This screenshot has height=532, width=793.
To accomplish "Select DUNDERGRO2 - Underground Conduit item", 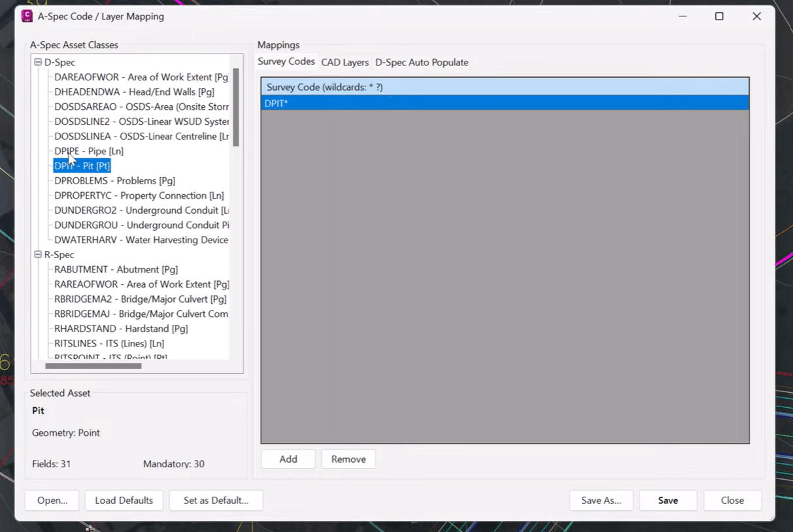I will [x=141, y=210].
